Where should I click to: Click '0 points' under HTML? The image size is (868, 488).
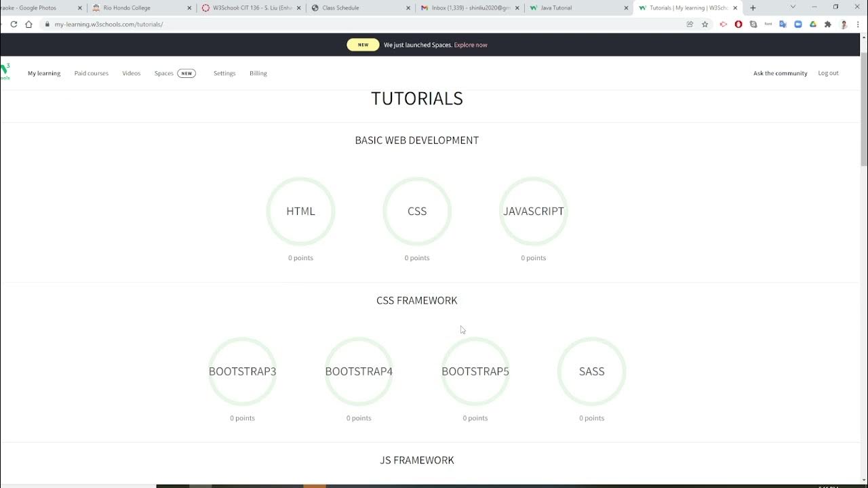[x=300, y=258]
